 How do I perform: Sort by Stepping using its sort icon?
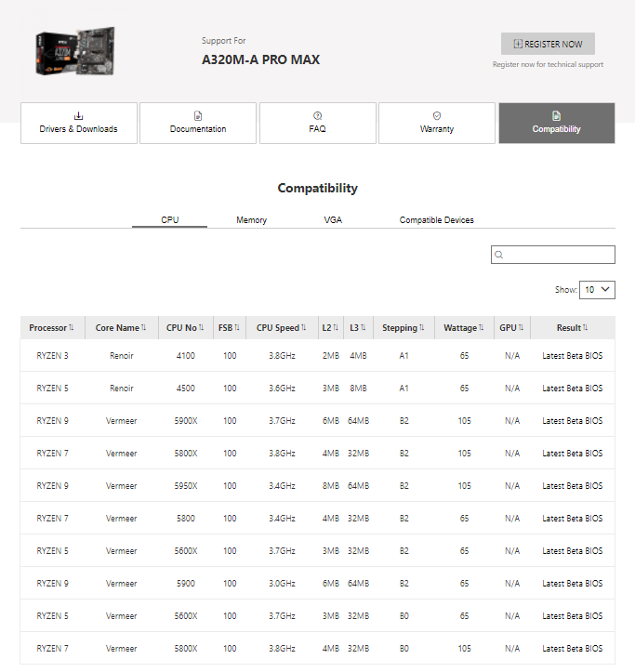422,327
